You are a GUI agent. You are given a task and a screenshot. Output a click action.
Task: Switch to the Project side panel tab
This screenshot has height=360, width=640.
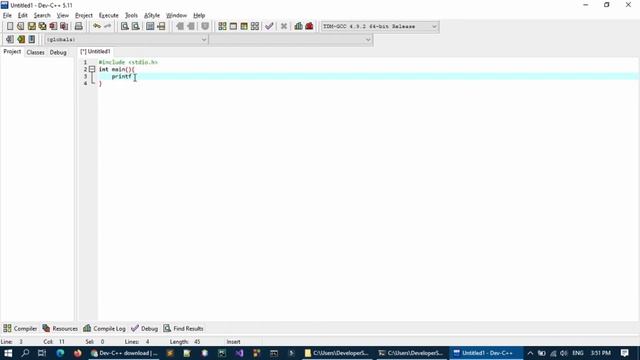[x=12, y=52]
